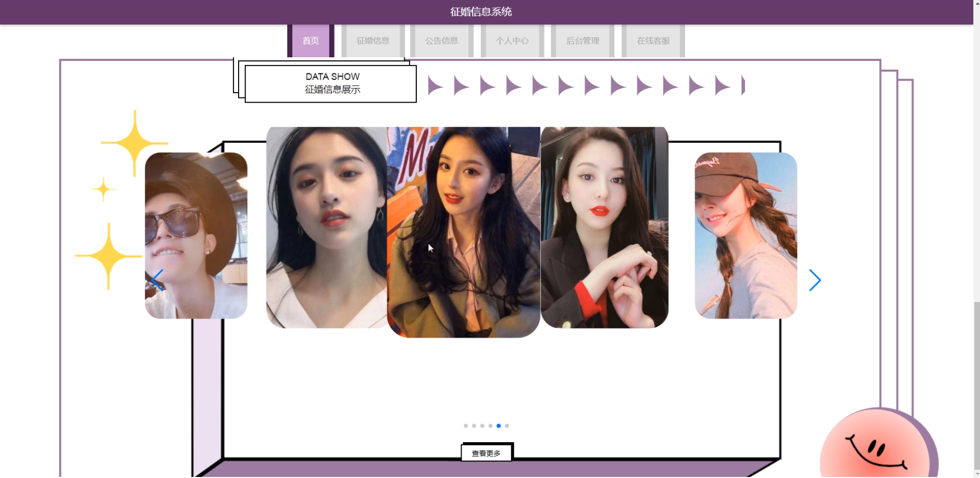The height and width of the screenshot is (478, 980).
Task: Select the active blue pagination dot
Action: pos(499,426)
